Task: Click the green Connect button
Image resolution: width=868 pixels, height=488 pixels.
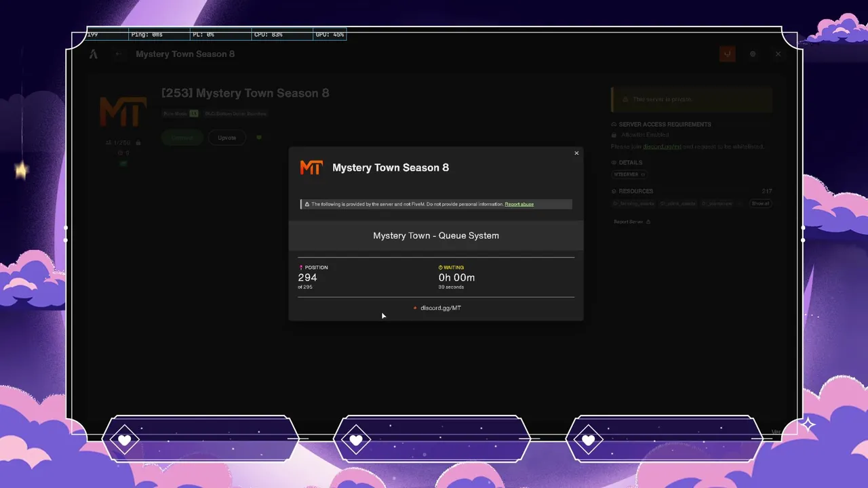Action: (x=182, y=138)
